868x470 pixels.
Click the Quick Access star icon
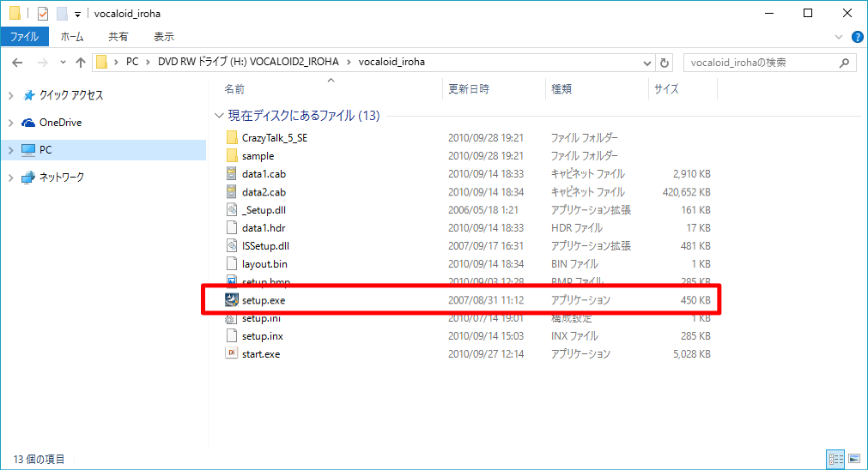coord(29,95)
